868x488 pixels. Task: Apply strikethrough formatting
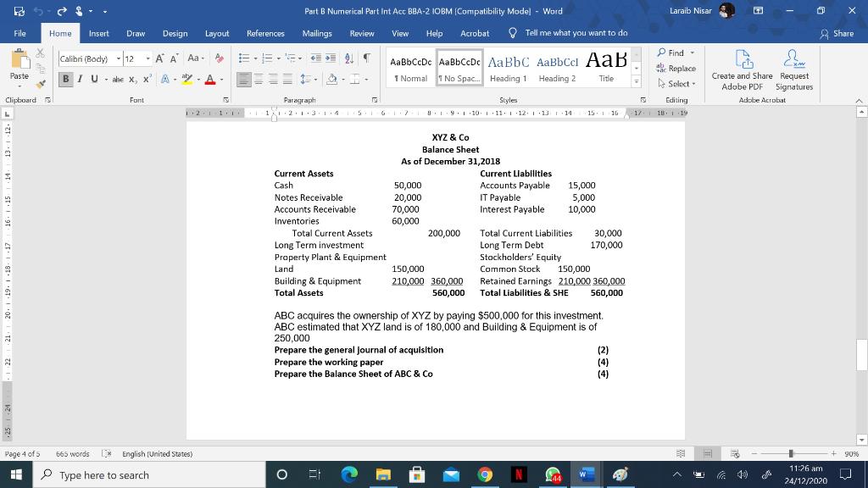(119, 79)
